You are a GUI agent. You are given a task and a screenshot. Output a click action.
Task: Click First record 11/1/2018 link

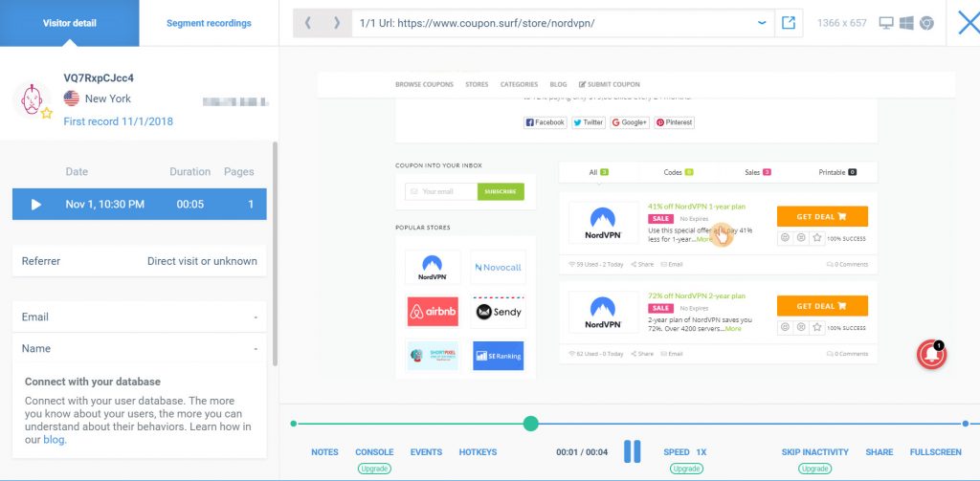pos(118,121)
